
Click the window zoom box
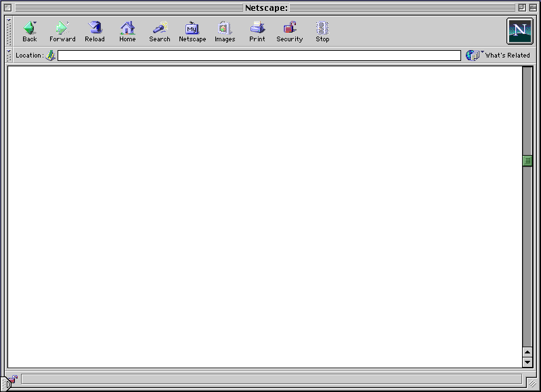(522, 7)
